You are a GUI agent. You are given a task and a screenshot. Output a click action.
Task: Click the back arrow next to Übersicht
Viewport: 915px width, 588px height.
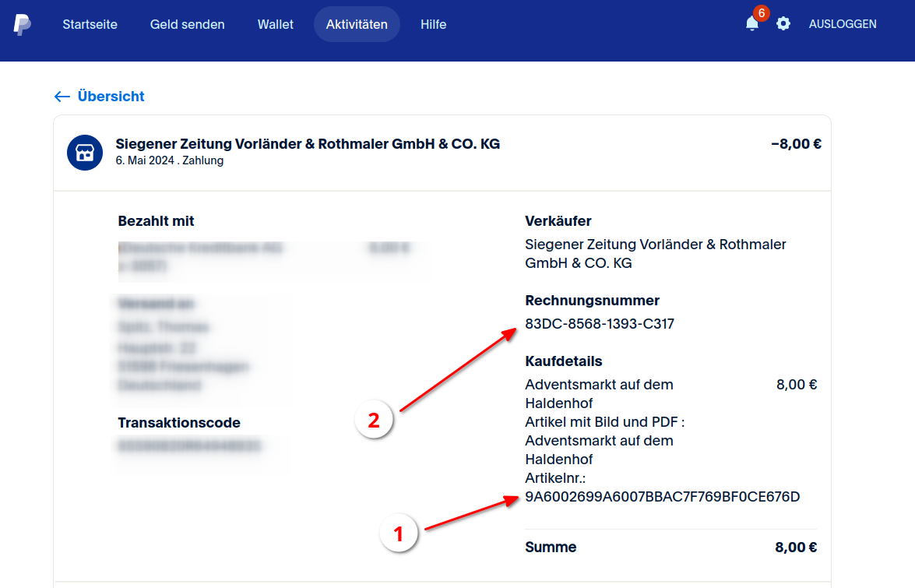[62, 97]
